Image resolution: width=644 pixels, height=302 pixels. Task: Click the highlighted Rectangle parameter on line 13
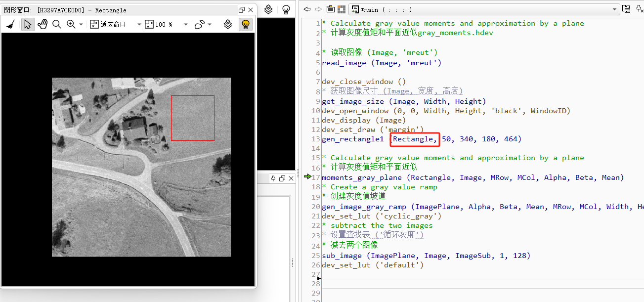[x=414, y=139]
